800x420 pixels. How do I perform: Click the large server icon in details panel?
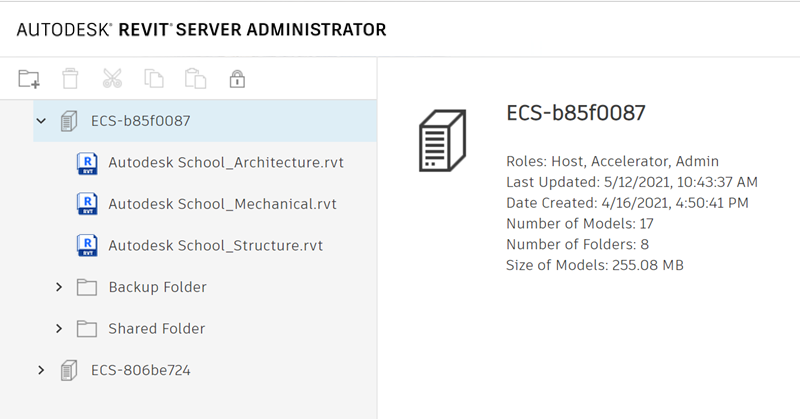click(442, 141)
